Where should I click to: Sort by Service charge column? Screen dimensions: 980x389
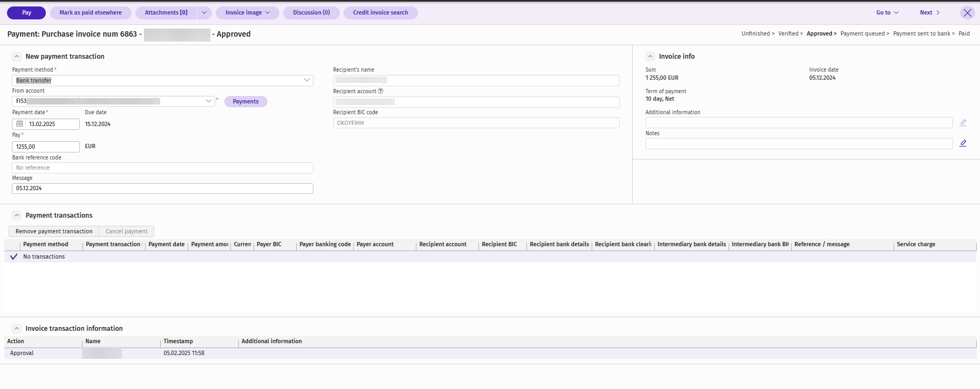[935, 245]
